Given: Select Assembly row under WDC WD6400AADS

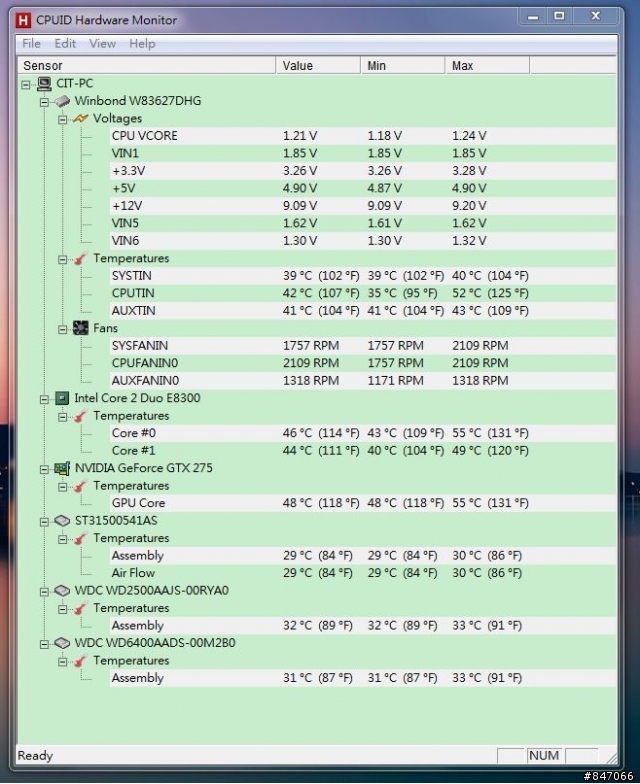Looking at the screenshot, I should pyautogui.click(x=363, y=678).
